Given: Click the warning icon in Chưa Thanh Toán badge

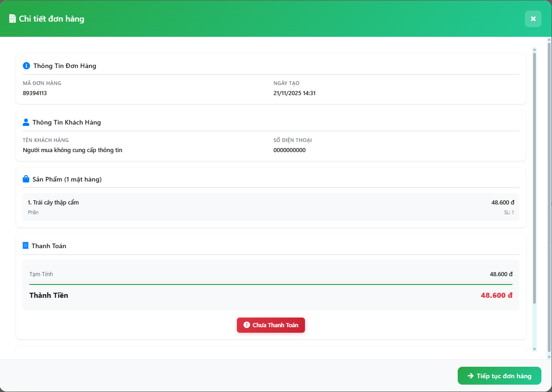Looking at the screenshot, I should (x=247, y=325).
